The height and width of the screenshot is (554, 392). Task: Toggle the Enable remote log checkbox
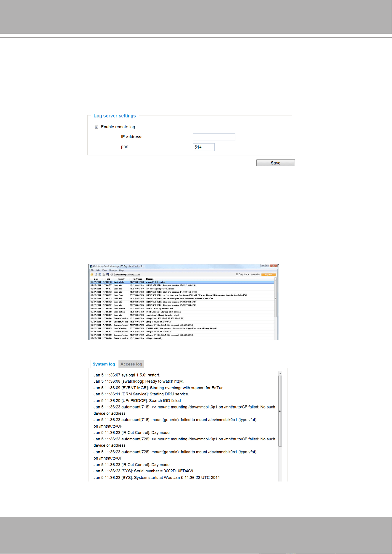coord(96,127)
